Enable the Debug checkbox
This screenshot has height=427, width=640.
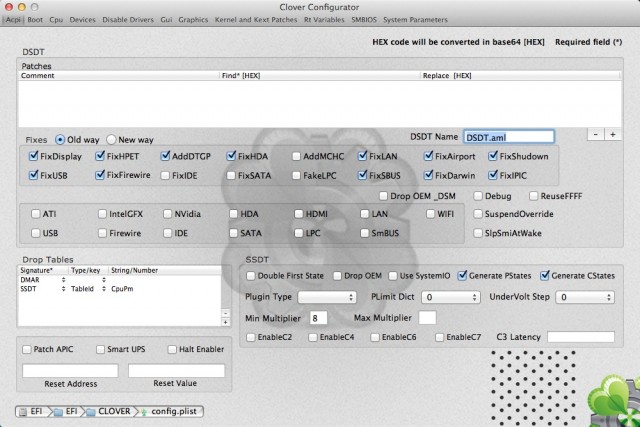(x=478, y=196)
